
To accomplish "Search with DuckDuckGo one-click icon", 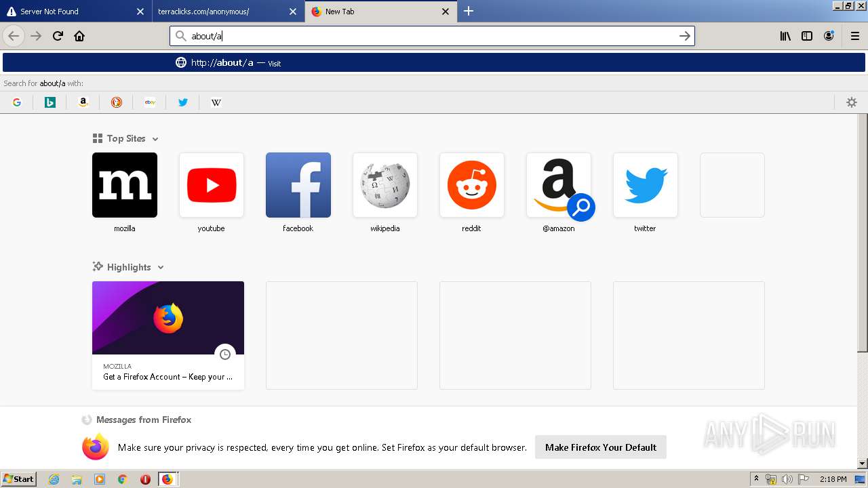I will pos(117,102).
